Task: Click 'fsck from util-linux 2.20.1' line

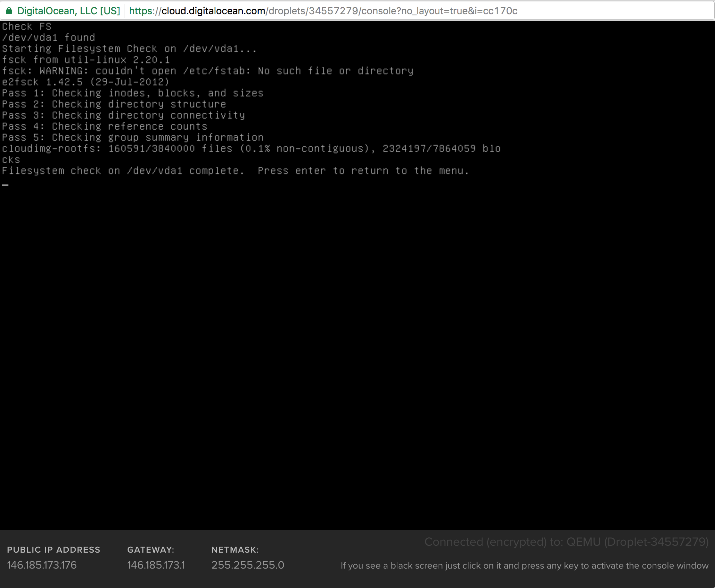Action: coord(86,60)
